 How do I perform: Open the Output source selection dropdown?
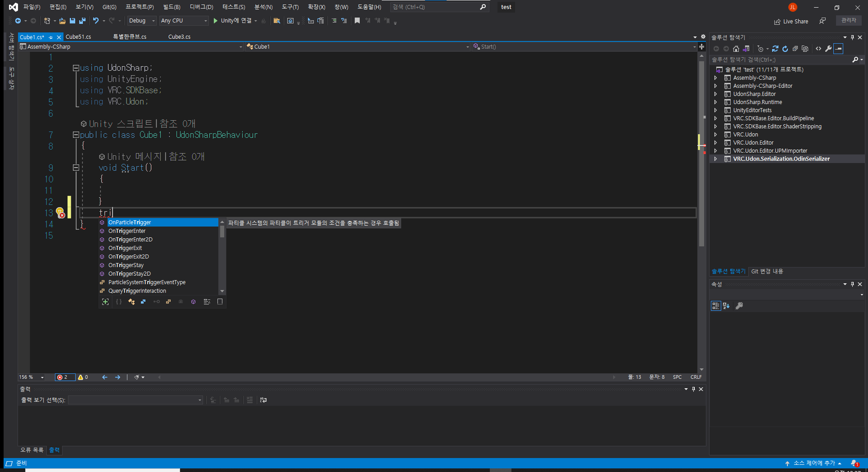pos(136,400)
